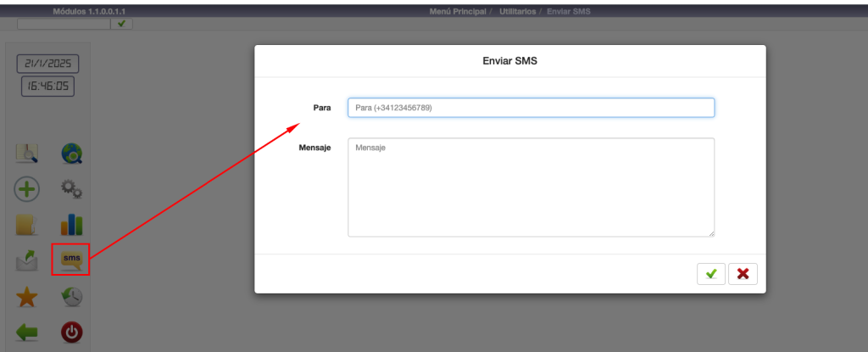Click the folder icon in sidebar
The image size is (868, 352).
27,224
